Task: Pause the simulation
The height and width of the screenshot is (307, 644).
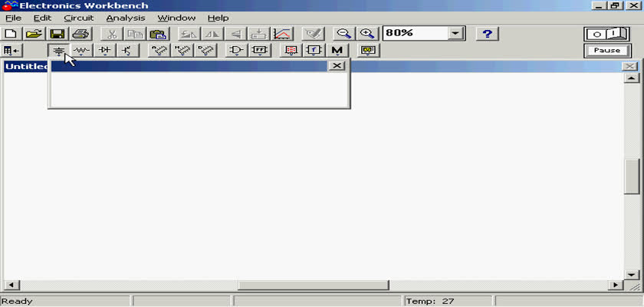Action: 607,51
